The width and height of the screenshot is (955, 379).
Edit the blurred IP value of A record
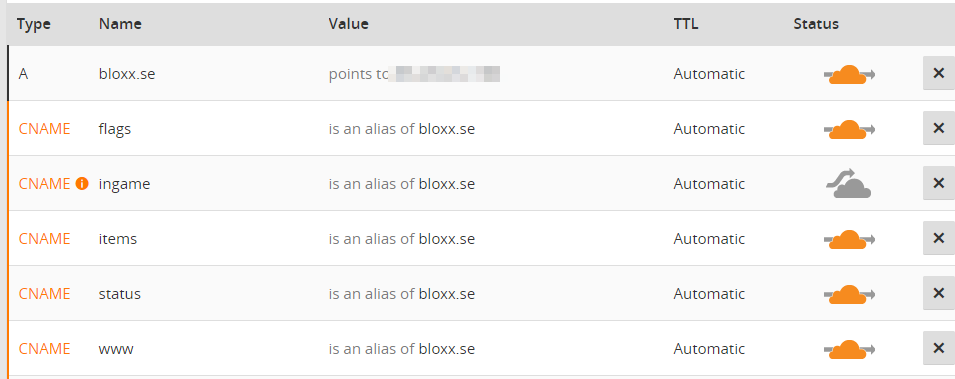pyautogui.click(x=445, y=74)
